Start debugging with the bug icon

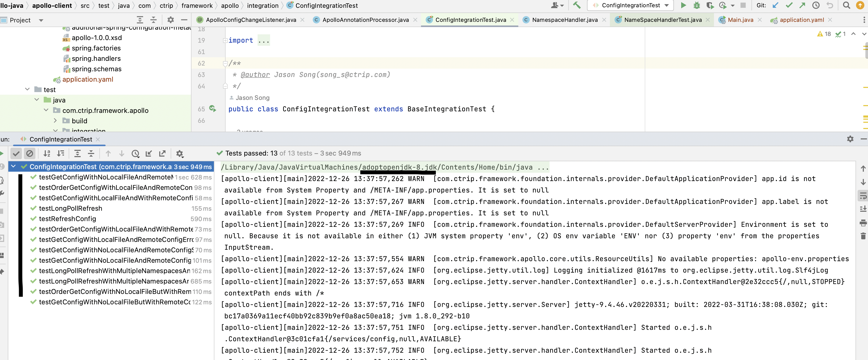point(697,5)
